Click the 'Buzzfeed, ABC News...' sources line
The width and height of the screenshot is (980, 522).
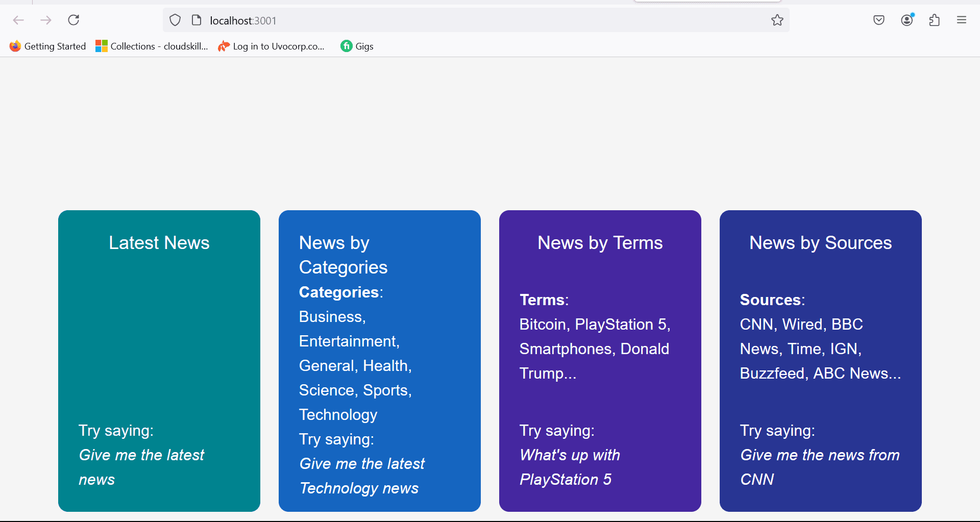pyautogui.click(x=820, y=374)
